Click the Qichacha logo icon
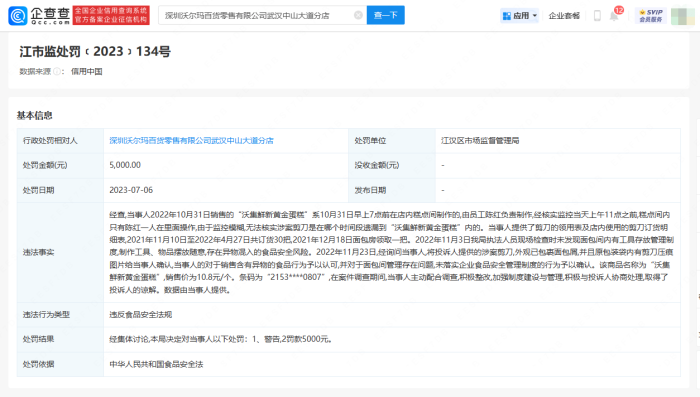Viewport: 700px width, 397px height. click(x=18, y=16)
